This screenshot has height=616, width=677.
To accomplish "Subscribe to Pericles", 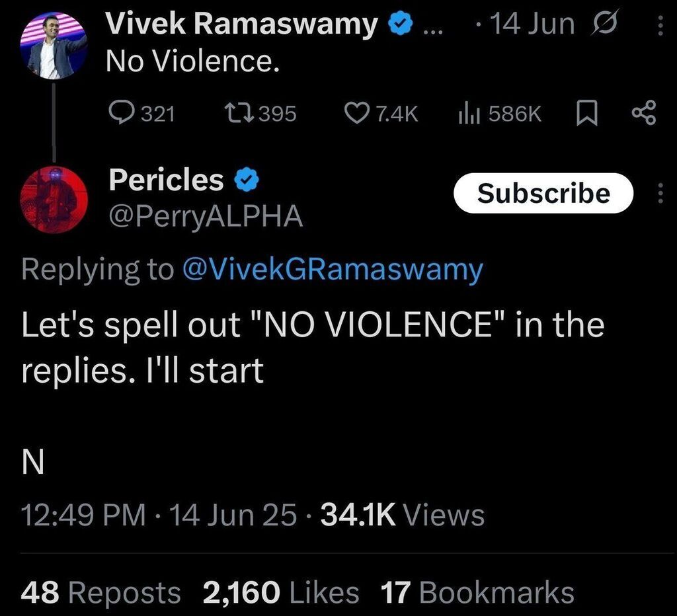I will (x=543, y=193).
